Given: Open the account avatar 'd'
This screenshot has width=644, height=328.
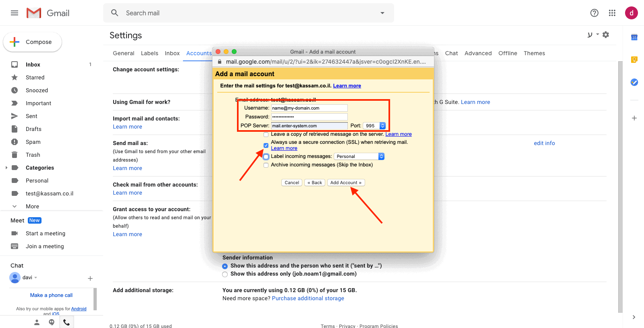Looking at the screenshot, I should tap(632, 13).
